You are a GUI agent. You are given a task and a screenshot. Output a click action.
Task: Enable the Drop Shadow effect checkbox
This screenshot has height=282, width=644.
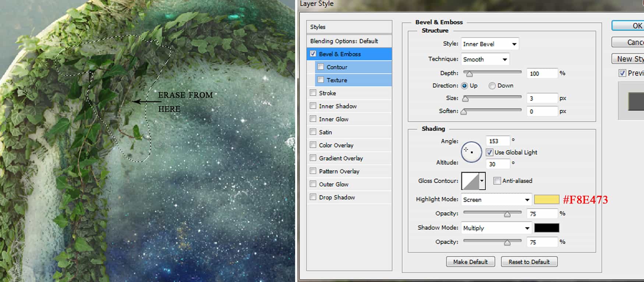tap(313, 197)
